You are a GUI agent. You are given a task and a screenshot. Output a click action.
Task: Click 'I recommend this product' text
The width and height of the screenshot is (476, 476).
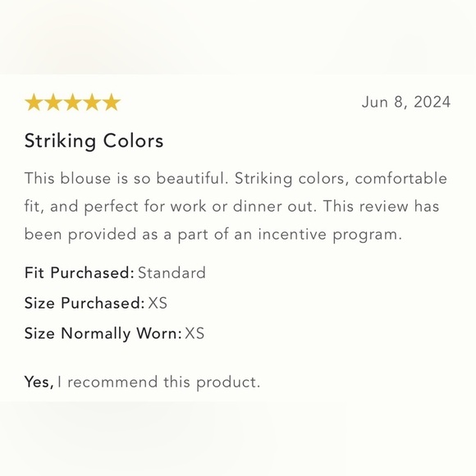(158, 382)
